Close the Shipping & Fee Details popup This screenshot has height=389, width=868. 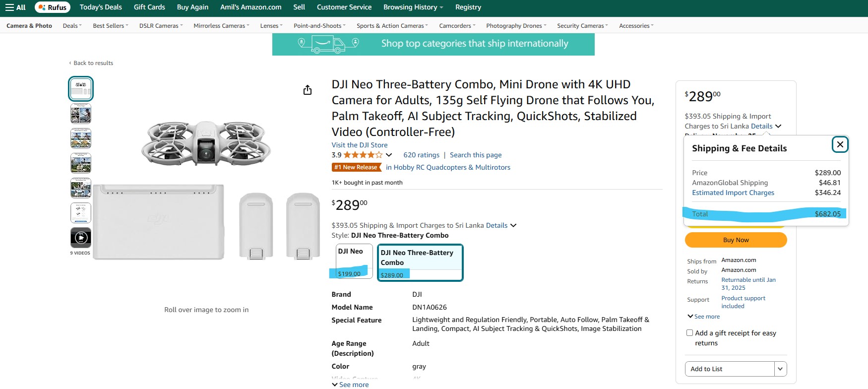[x=840, y=144]
